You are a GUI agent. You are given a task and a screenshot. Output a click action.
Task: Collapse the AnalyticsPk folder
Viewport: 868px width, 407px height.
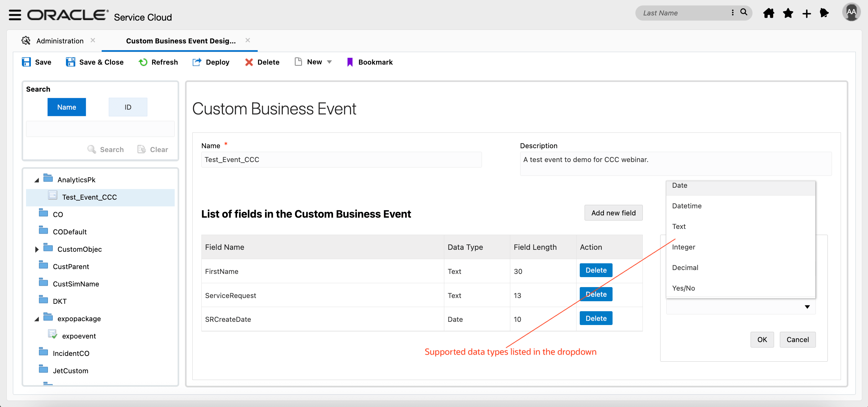point(37,180)
